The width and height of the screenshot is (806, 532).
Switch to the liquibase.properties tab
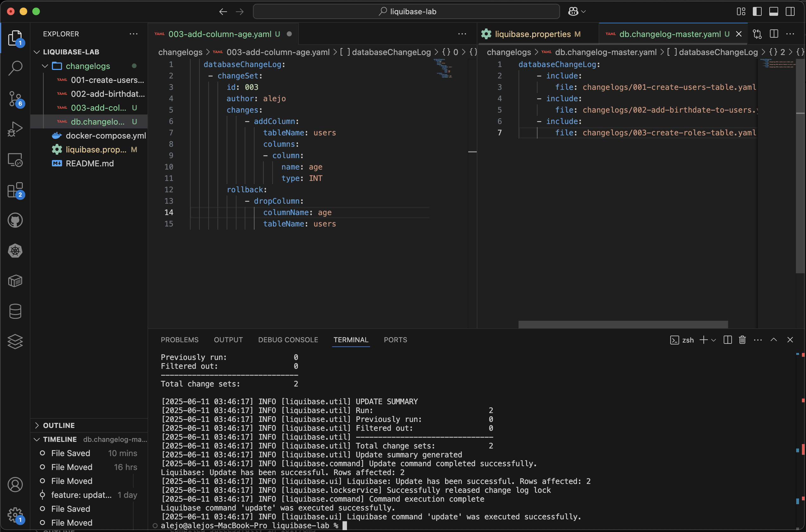click(538, 34)
